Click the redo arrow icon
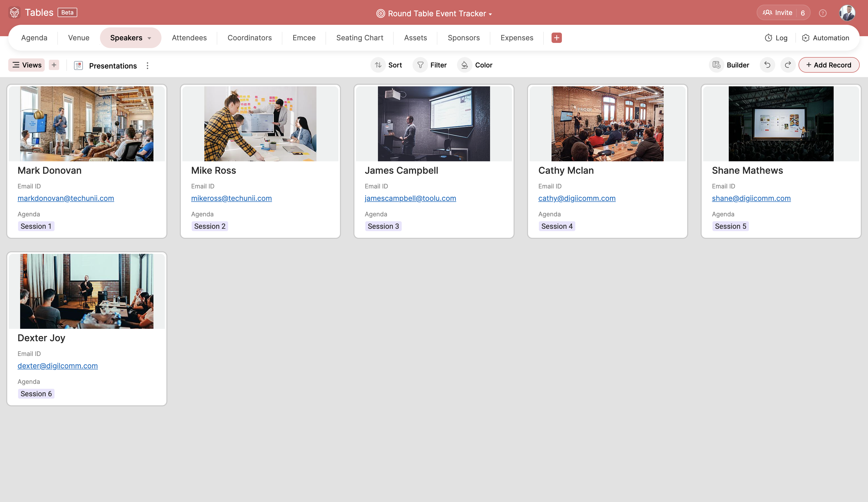868x502 pixels. (787, 65)
